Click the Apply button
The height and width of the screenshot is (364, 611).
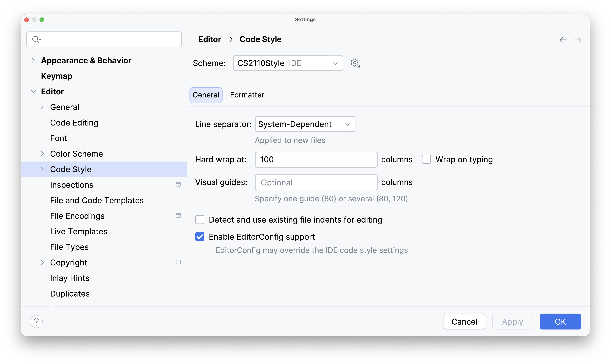tap(512, 321)
